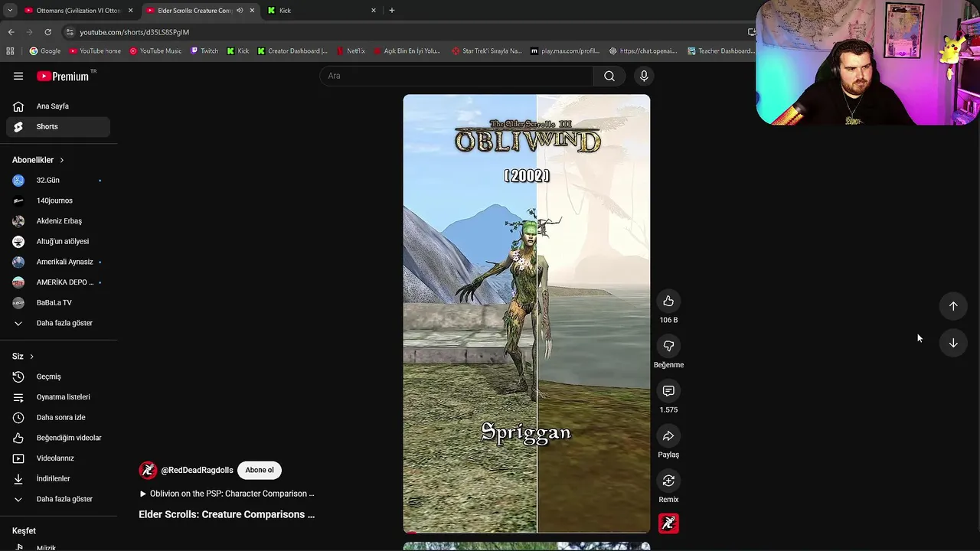Open Daha sonra izle list
Viewport: 980px width, 551px height.
[x=58, y=417]
